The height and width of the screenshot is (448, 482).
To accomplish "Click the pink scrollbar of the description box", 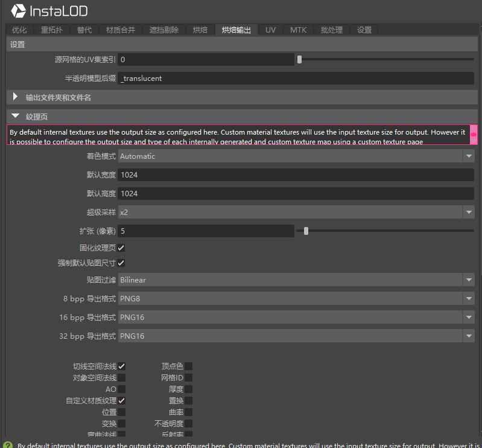I will tap(474, 135).
